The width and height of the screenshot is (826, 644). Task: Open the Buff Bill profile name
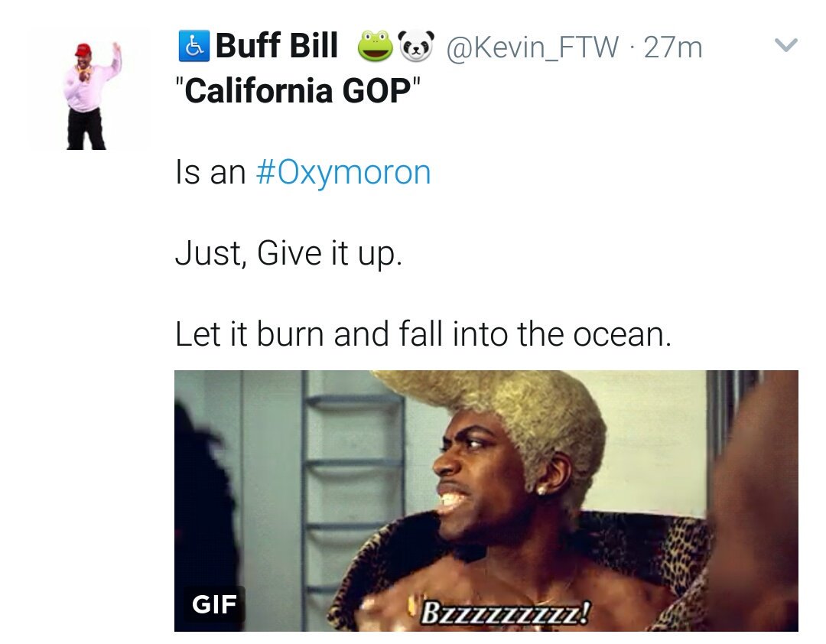click(x=276, y=46)
